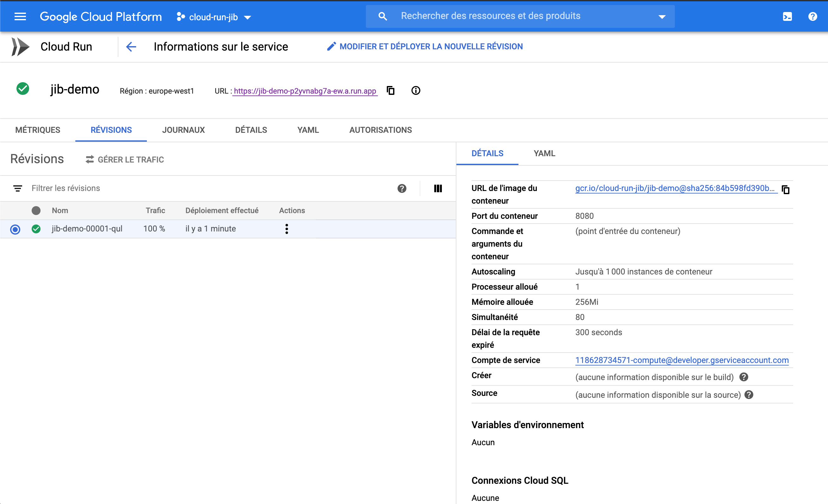Copy the container image URL

pos(785,190)
